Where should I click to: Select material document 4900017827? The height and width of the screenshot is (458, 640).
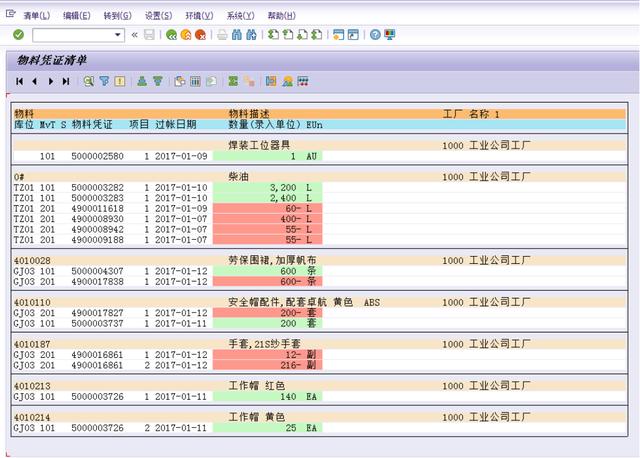[x=98, y=313]
